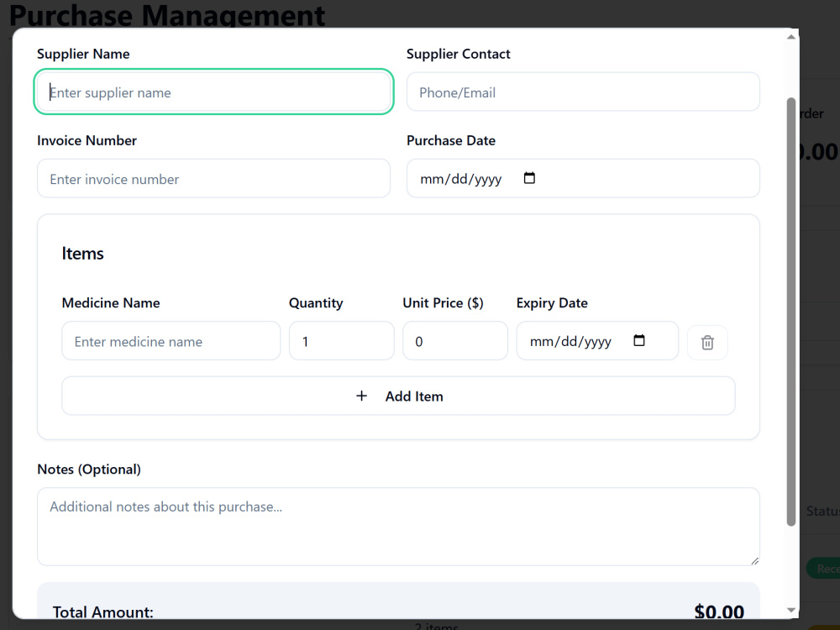Viewport: 840px width, 630px height.
Task: Click the notes textarea resize handle
Action: point(754,560)
